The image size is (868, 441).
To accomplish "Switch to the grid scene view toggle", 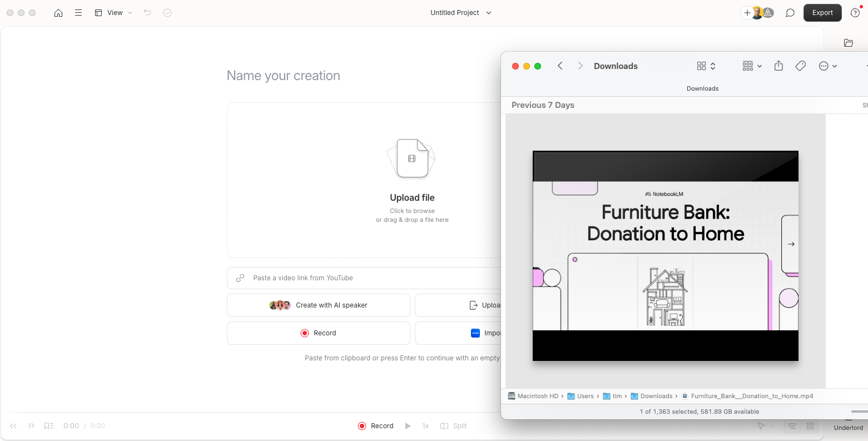I will 810,426.
